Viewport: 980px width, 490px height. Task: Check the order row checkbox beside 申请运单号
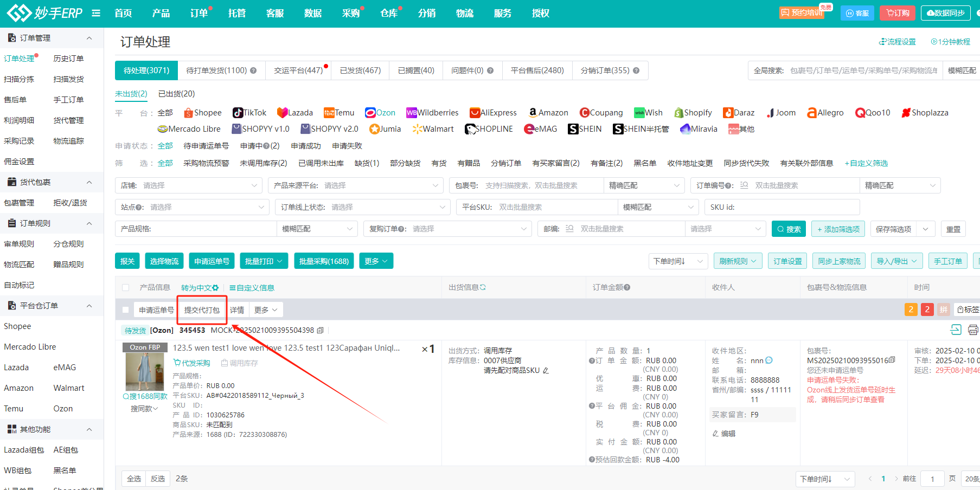pos(126,310)
